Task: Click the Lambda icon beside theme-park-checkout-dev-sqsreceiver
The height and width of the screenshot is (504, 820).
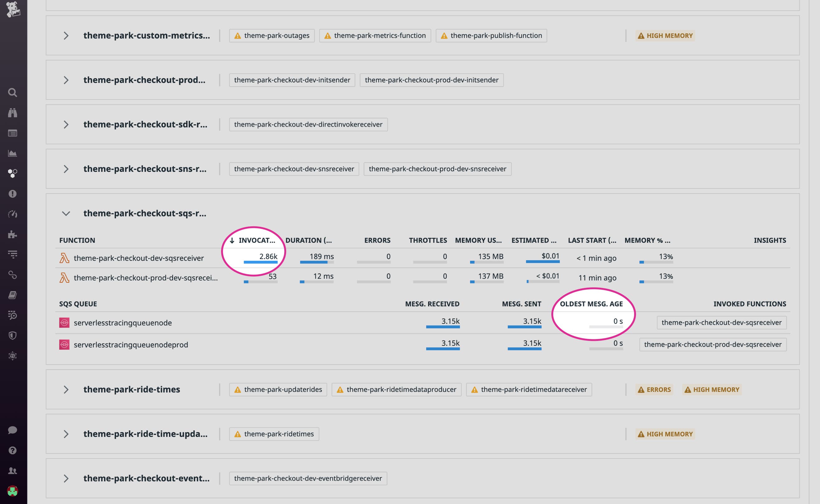Action: (64, 258)
